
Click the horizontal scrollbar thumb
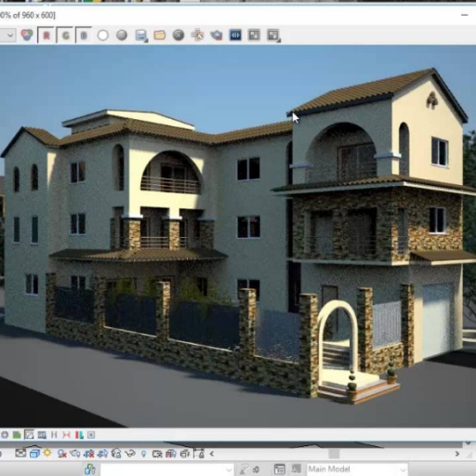click(x=334, y=454)
